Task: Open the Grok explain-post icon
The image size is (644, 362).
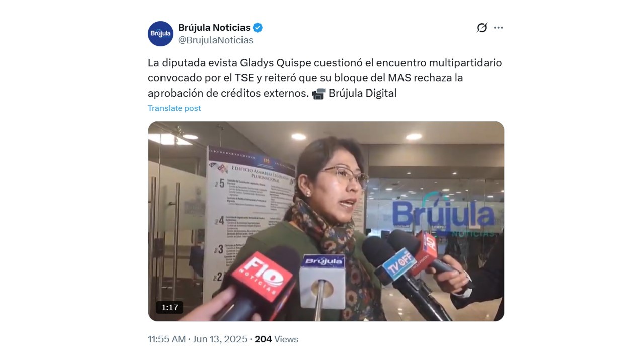Action: [x=482, y=28]
